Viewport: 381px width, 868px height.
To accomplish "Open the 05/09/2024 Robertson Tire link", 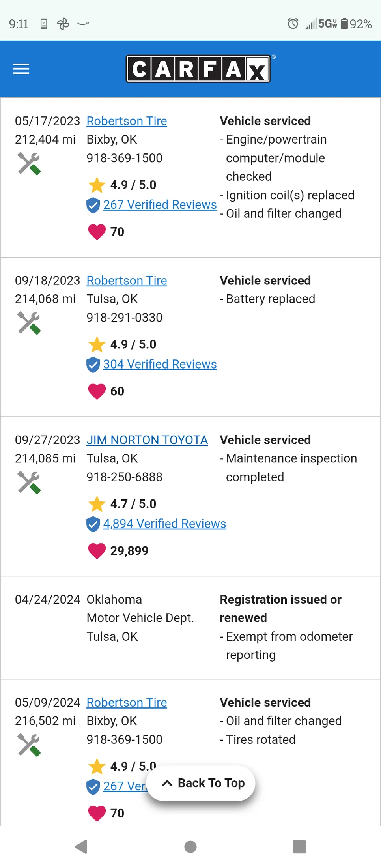I will (127, 702).
